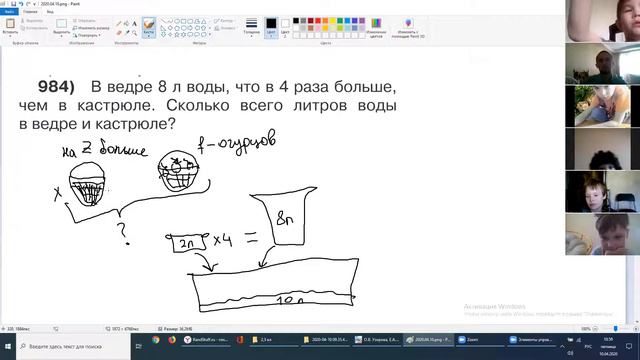Image resolution: width=640 pixels, height=360 pixels.
Task: Activate Color 1 (Цвет 1) selector
Action: click(271, 27)
